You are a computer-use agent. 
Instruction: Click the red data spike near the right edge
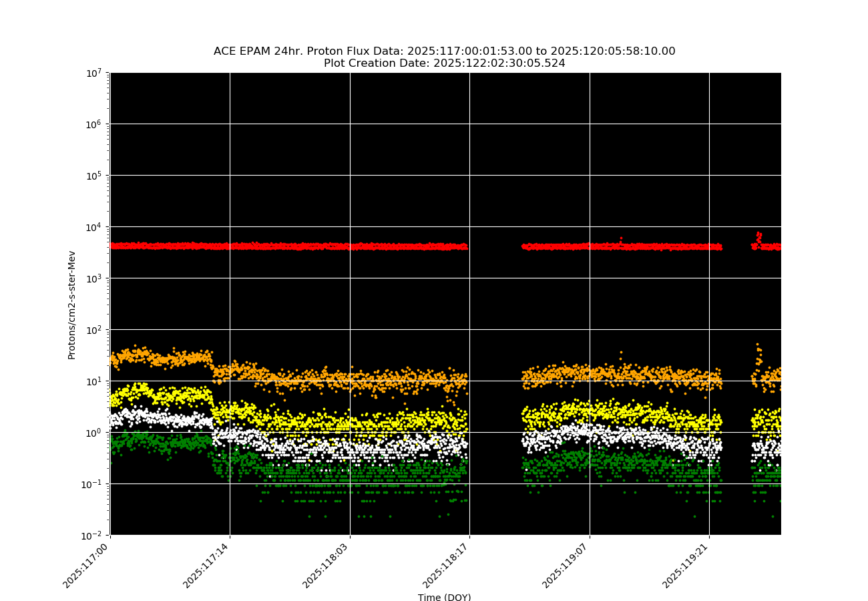[758, 236]
